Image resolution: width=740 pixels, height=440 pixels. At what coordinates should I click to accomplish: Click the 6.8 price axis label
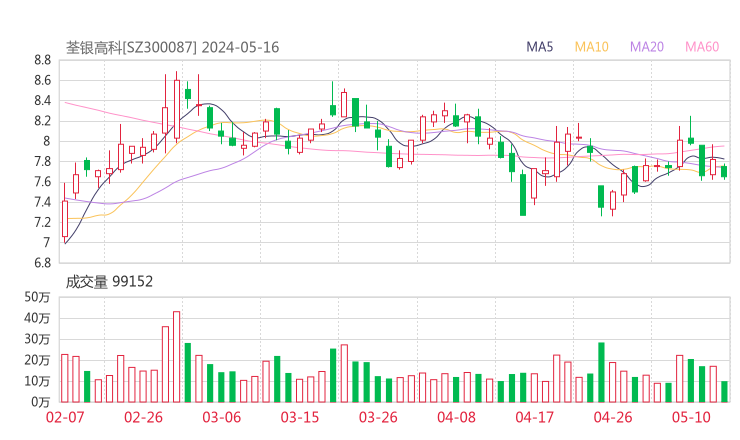coord(42,263)
